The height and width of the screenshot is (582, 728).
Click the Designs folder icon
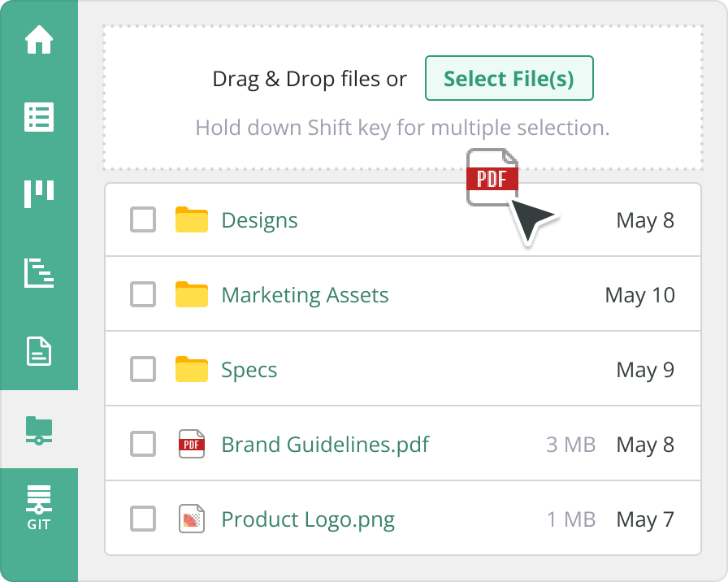(192, 220)
